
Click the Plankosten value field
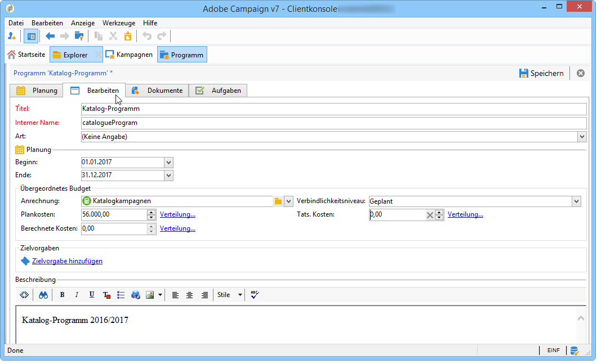coord(114,215)
